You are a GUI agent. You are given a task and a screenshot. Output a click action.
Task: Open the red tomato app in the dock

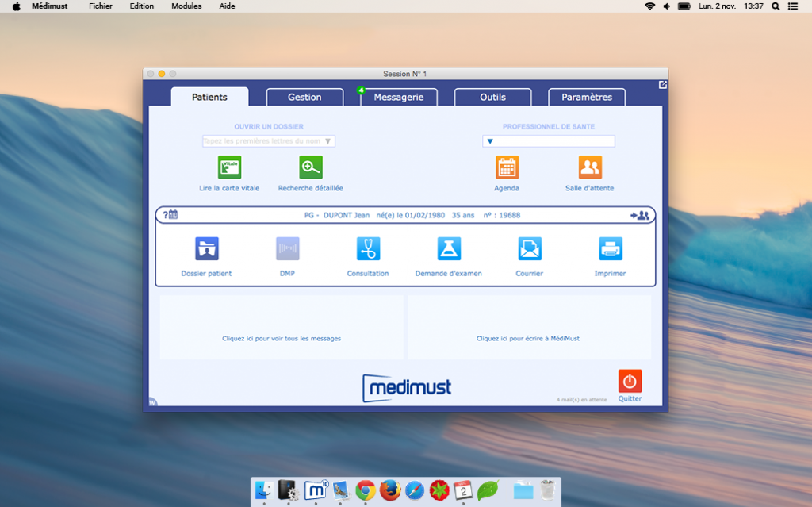point(439,490)
